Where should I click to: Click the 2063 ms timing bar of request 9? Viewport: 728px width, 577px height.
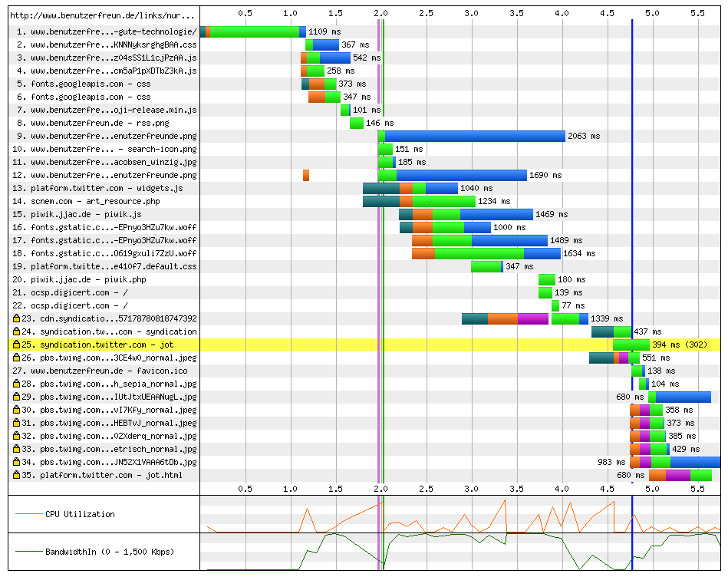[471, 136]
